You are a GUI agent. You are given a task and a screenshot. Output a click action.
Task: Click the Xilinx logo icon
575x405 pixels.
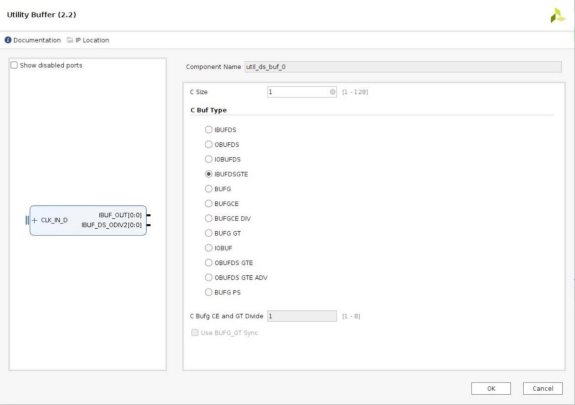557,16
